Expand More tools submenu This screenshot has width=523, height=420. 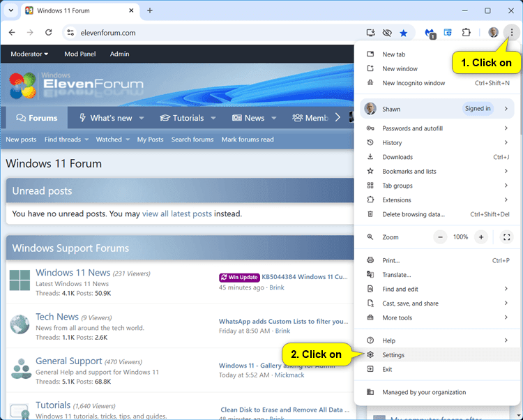[x=437, y=317]
